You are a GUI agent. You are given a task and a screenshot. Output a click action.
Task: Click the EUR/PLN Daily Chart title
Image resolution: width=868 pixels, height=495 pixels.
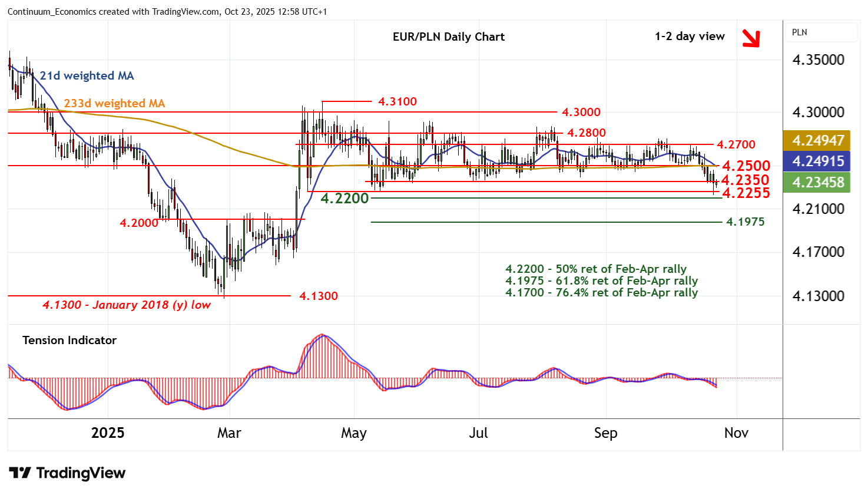point(448,37)
